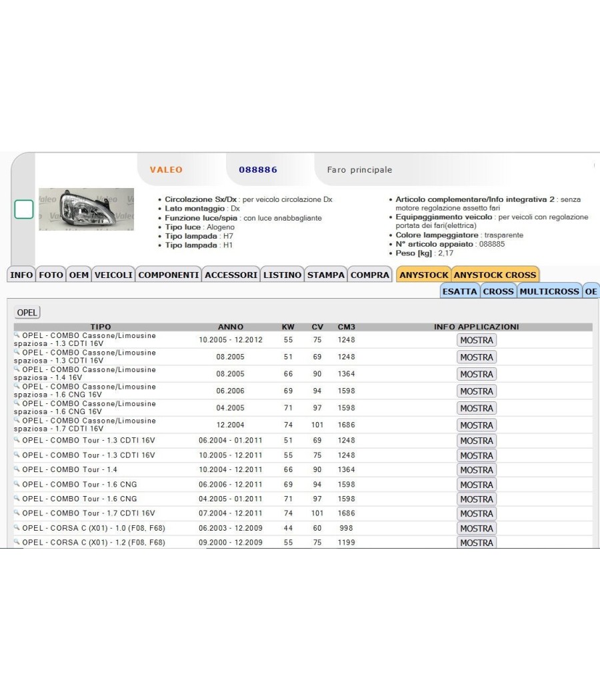Select the VEICOLI tab
The height and width of the screenshot is (700, 600).
[x=113, y=275]
